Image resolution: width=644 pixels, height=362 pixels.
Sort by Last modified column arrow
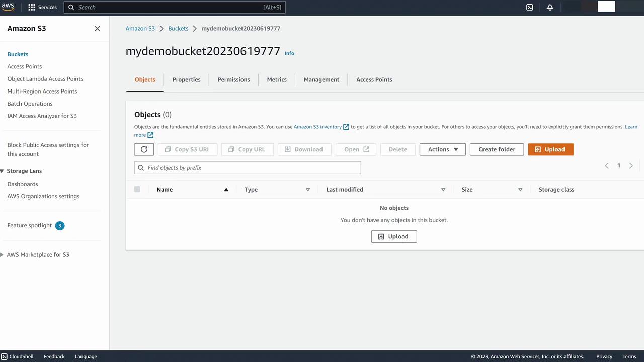pyautogui.click(x=443, y=190)
